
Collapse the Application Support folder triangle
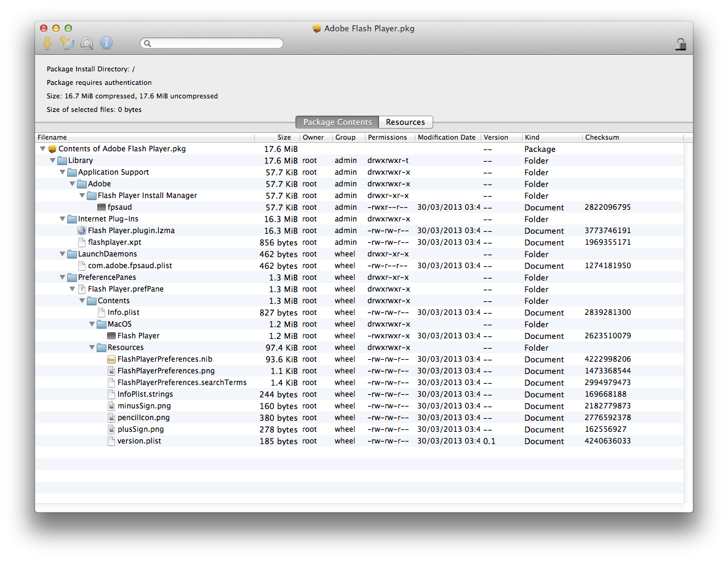click(x=62, y=172)
